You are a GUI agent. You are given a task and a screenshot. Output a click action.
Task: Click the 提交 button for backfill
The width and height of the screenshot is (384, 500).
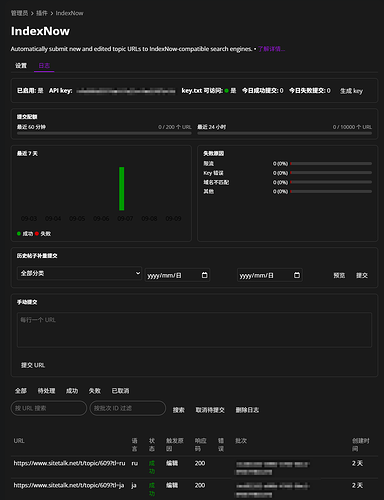coord(362,275)
